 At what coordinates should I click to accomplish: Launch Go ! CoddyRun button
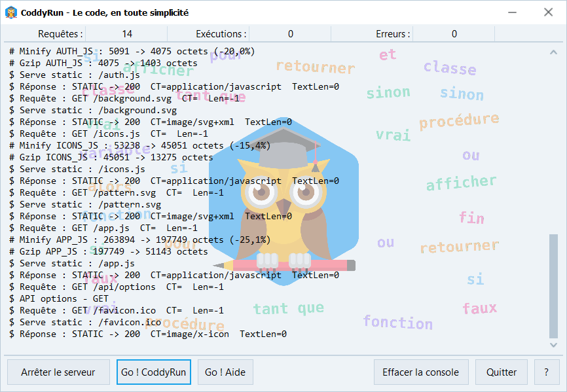(154, 372)
